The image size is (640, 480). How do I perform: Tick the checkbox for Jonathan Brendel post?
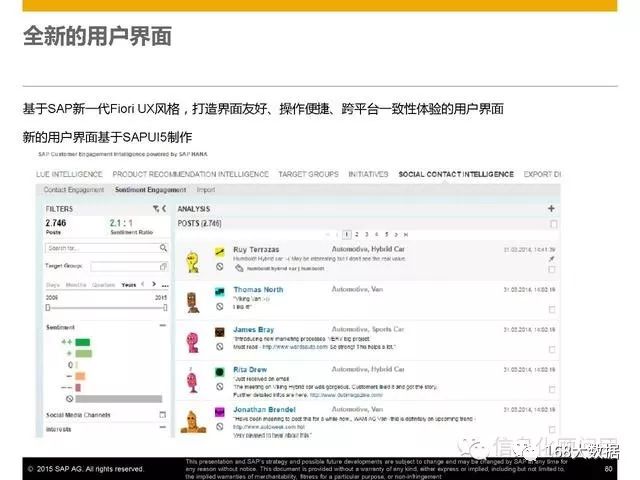[x=552, y=429]
